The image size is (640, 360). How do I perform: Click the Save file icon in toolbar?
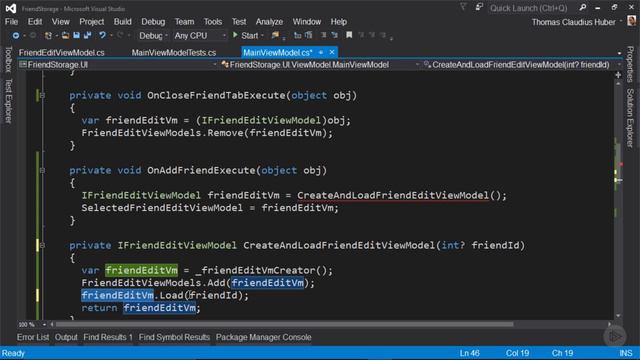click(x=76, y=36)
